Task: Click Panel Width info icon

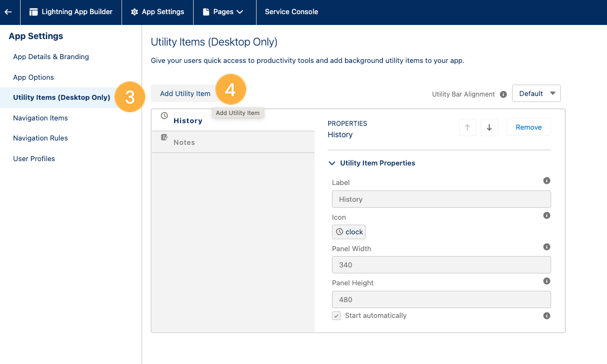Action: (x=547, y=247)
